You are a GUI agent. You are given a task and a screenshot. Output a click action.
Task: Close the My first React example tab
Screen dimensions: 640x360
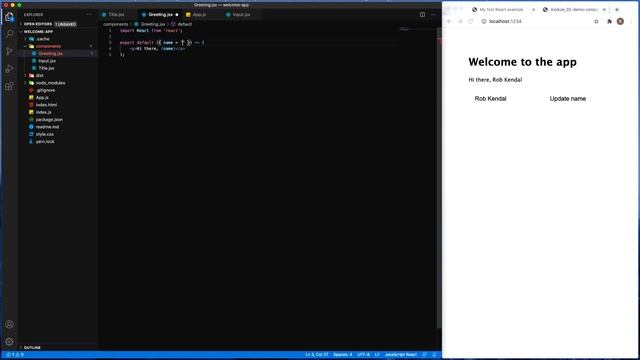click(533, 9)
